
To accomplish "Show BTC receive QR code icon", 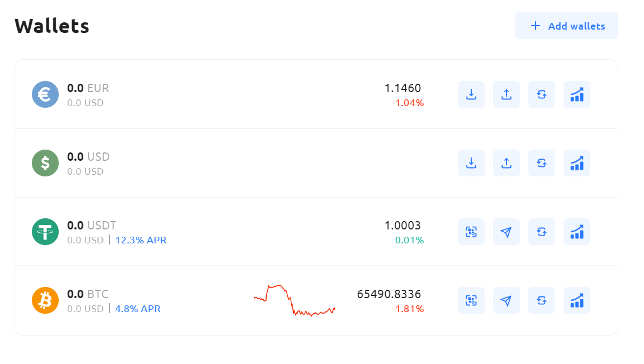I will [x=471, y=300].
